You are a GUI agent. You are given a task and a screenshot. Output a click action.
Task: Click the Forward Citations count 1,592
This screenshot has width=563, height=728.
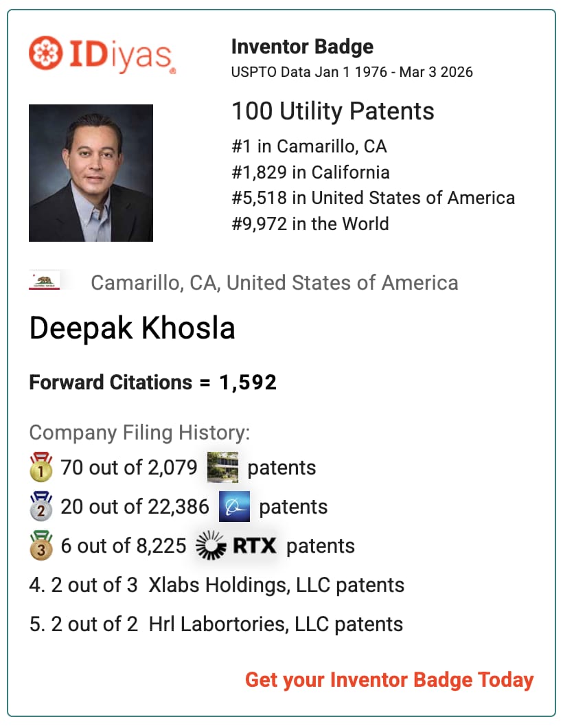pos(248,383)
